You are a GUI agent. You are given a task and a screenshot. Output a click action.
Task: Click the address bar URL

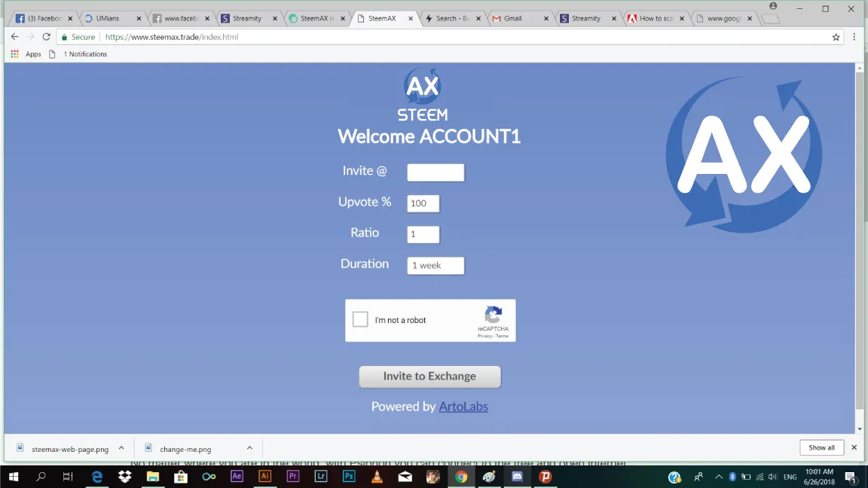point(172,37)
